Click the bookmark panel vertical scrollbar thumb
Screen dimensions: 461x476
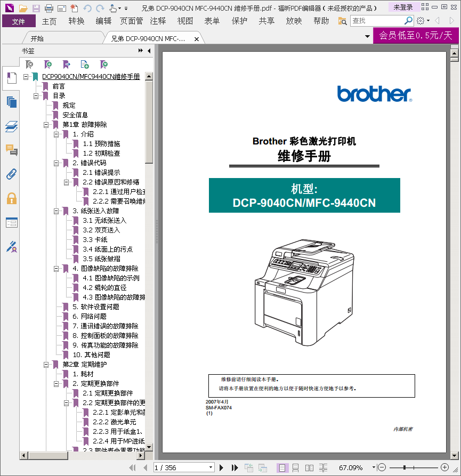(x=149, y=123)
